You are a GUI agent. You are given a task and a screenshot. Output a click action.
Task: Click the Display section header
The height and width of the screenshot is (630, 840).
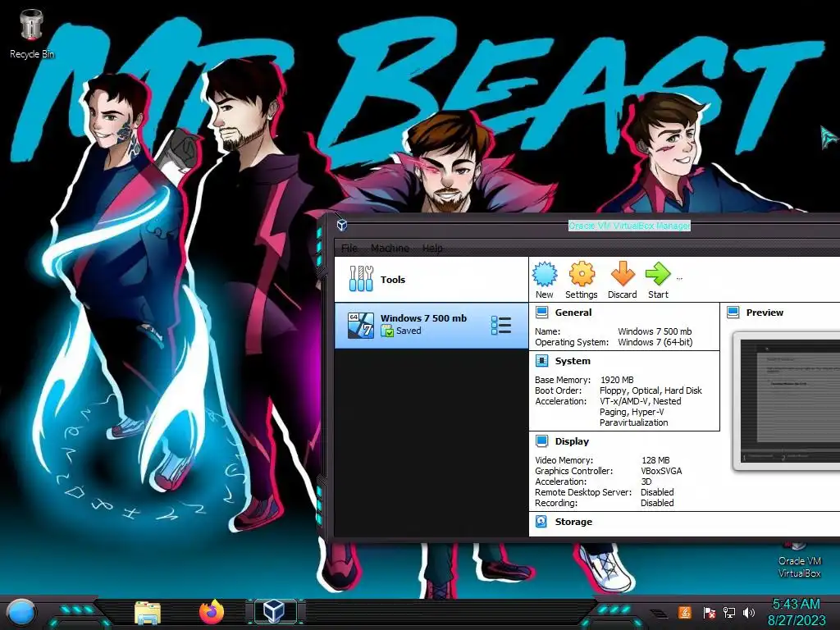click(572, 441)
